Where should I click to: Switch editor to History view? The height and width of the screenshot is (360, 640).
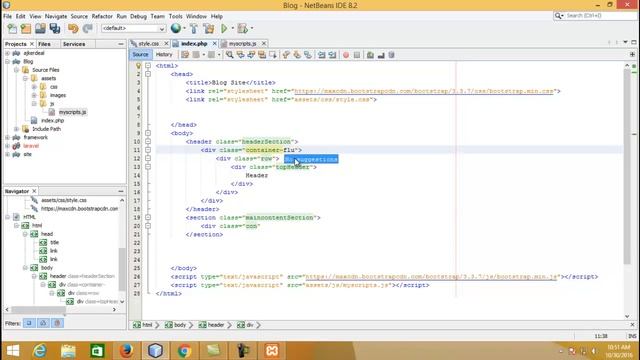[164, 54]
